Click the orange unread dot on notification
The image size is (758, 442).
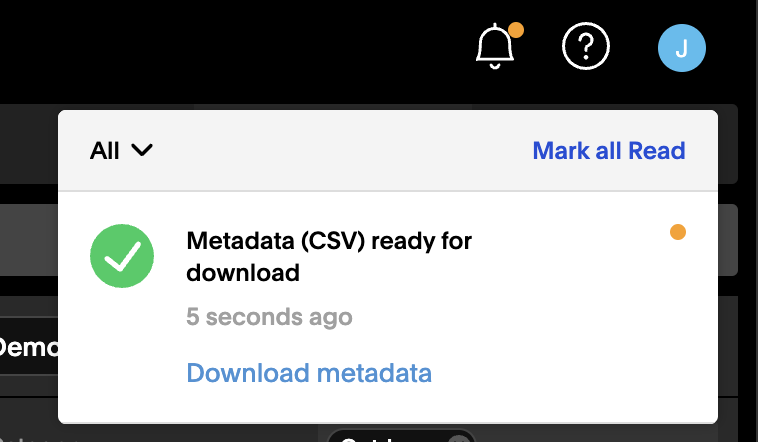pyautogui.click(x=678, y=232)
